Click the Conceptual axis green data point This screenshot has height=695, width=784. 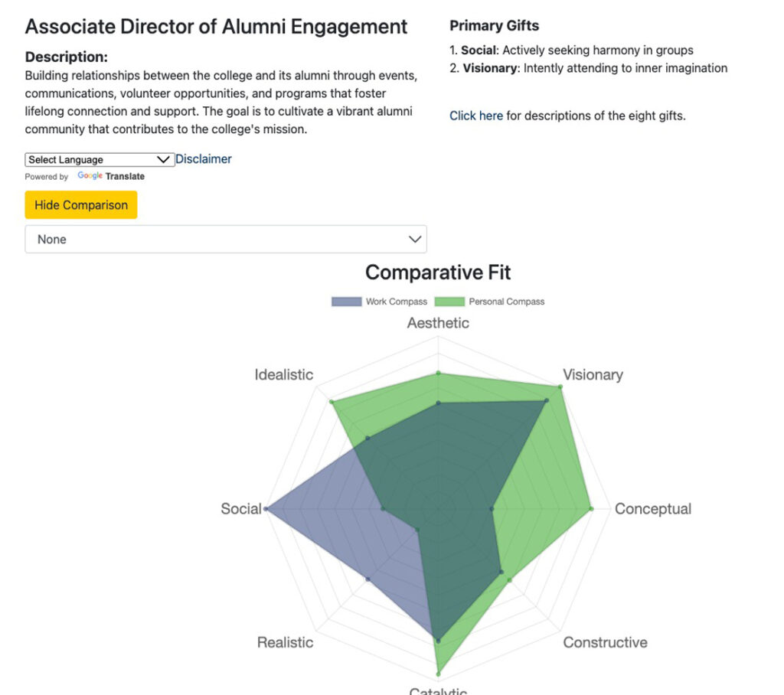point(591,508)
